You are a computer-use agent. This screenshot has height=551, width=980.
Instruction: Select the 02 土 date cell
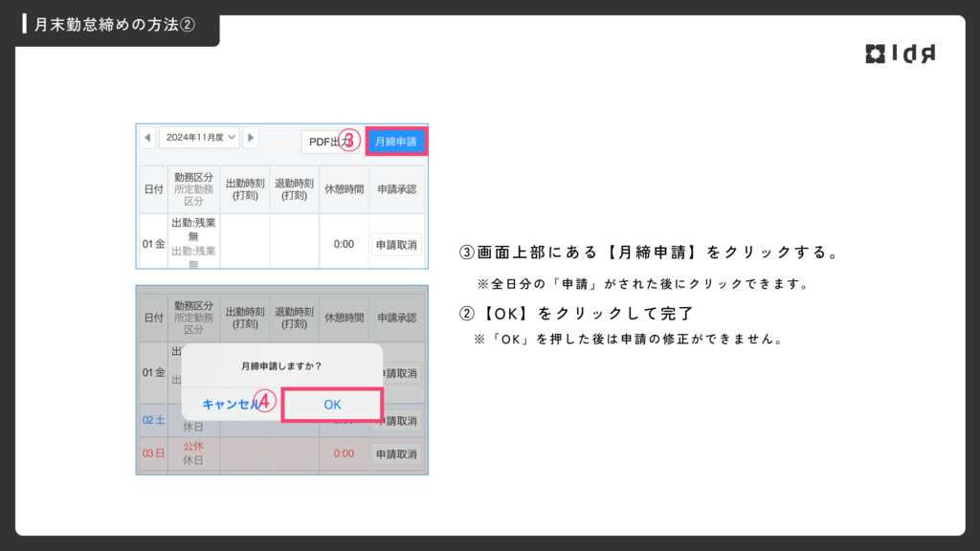click(x=154, y=421)
